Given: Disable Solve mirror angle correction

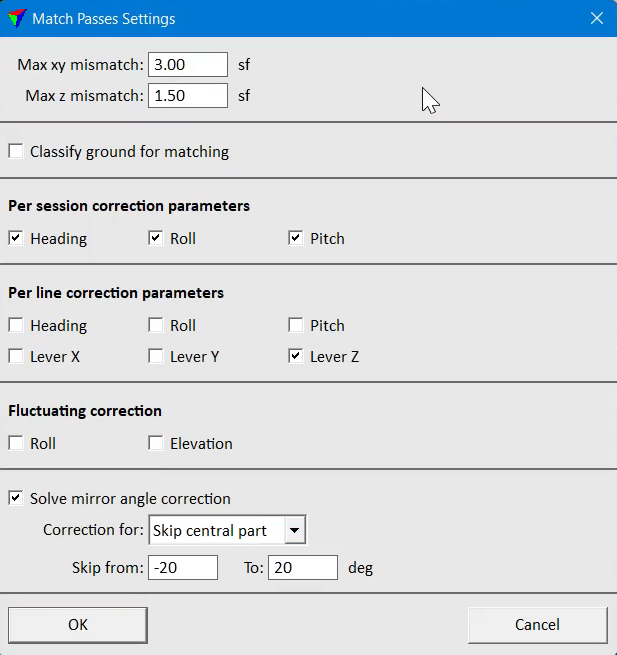Looking at the screenshot, I should pos(16,498).
